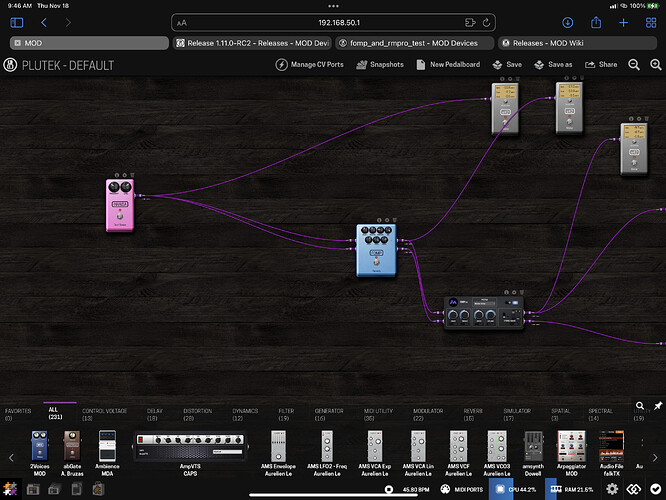This screenshot has width=666, height=500.
Task: Open device settings gear in bottom bar
Action: click(x=612, y=489)
